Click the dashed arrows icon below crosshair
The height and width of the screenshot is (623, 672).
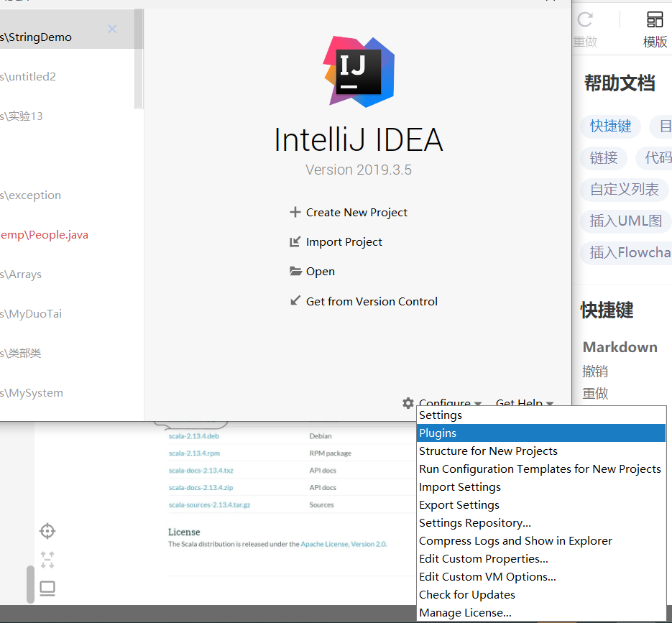(x=47, y=560)
